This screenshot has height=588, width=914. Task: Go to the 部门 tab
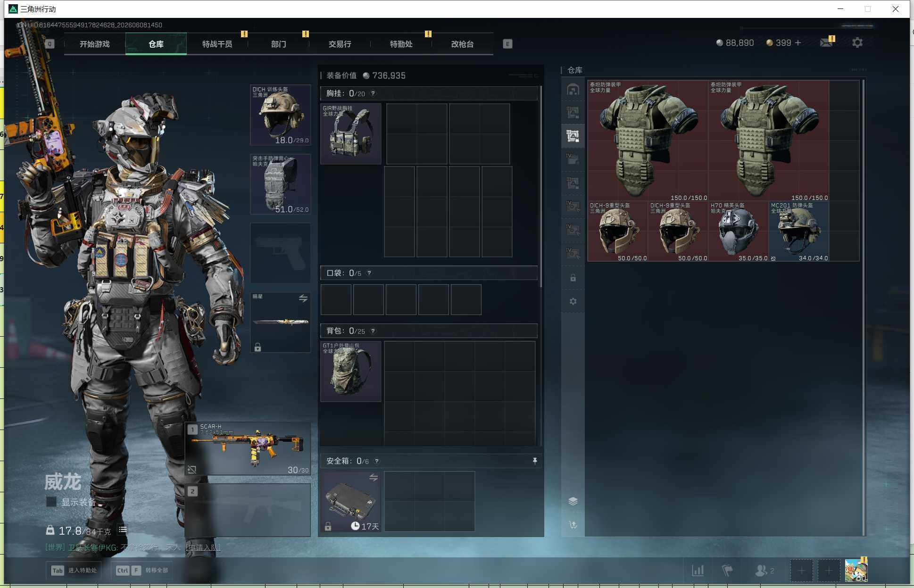point(279,44)
